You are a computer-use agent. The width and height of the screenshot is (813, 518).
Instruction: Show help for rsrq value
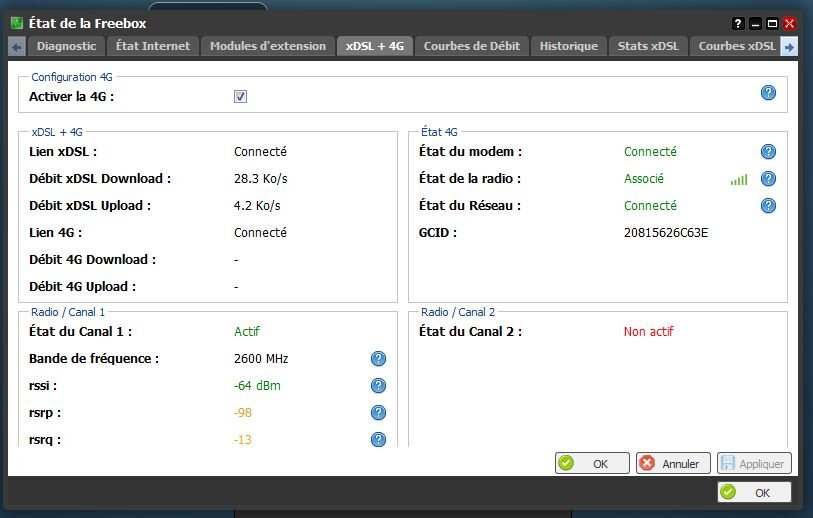[378, 439]
